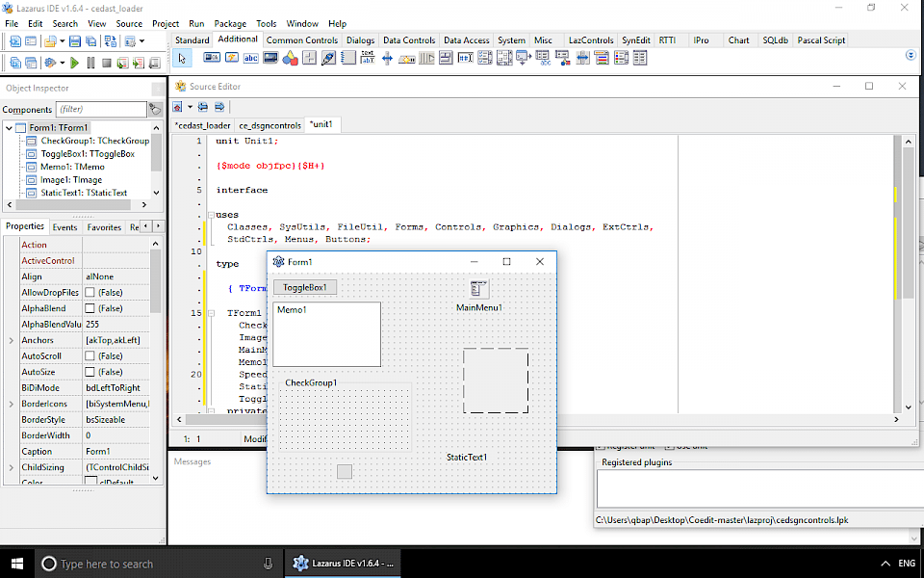Open the Project menu
Viewport: 924px width, 578px height.
pyautogui.click(x=165, y=23)
